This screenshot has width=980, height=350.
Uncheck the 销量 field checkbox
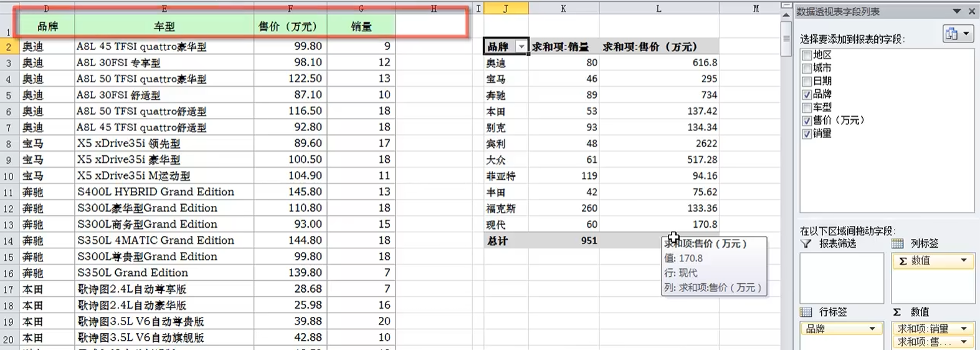807,134
